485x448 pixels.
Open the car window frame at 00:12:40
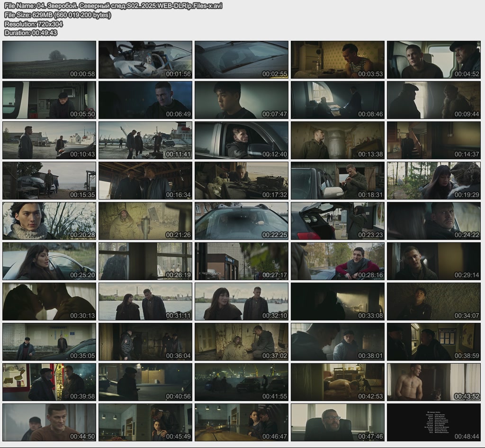pyautogui.click(x=242, y=140)
